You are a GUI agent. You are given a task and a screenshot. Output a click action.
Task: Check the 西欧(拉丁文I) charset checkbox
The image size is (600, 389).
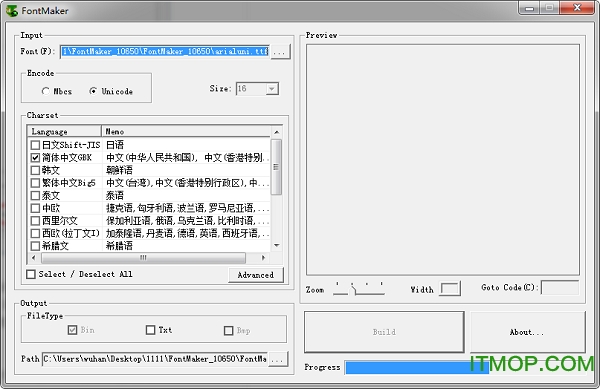click(35, 233)
